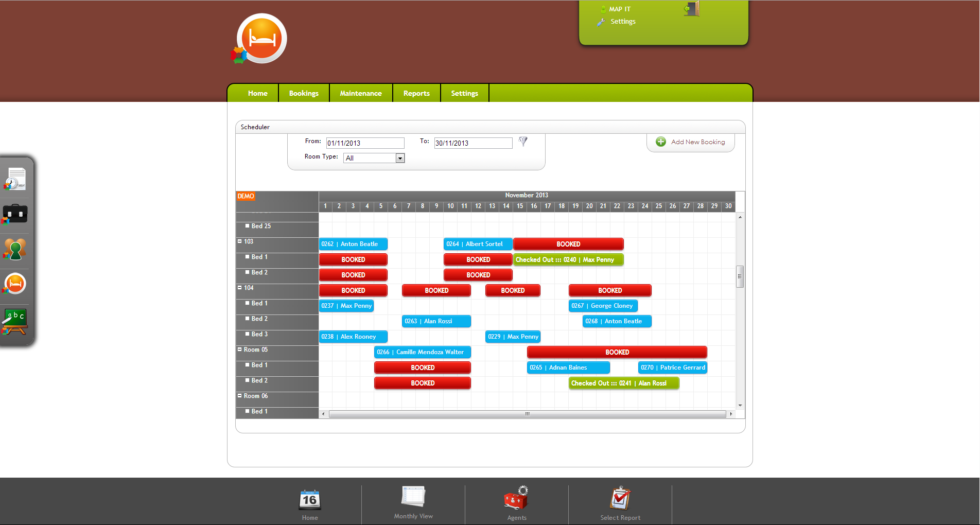Image resolution: width=980 pixels, height=525 pixels.
Task: Collapse room 104 in the scheduler
Action: pyautogui.click(x=239, y=287)
